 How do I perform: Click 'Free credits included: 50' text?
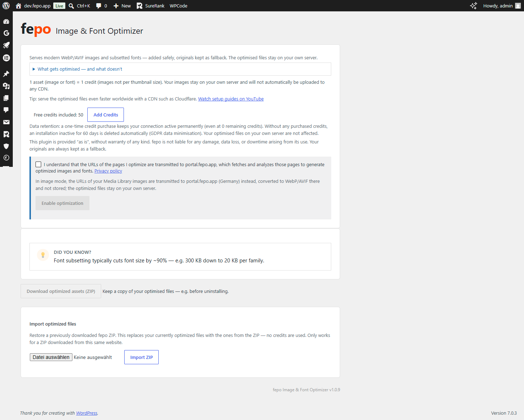point(59,115)
